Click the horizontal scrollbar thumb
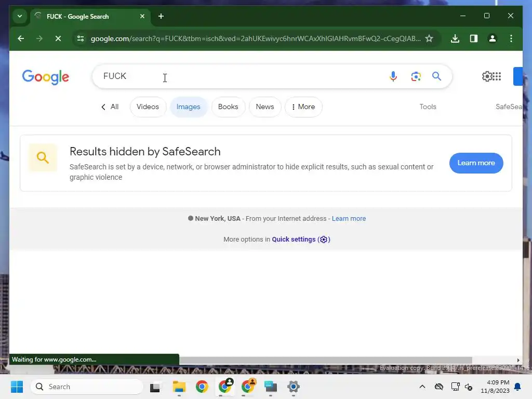532x399 pixels. (325, 361)
